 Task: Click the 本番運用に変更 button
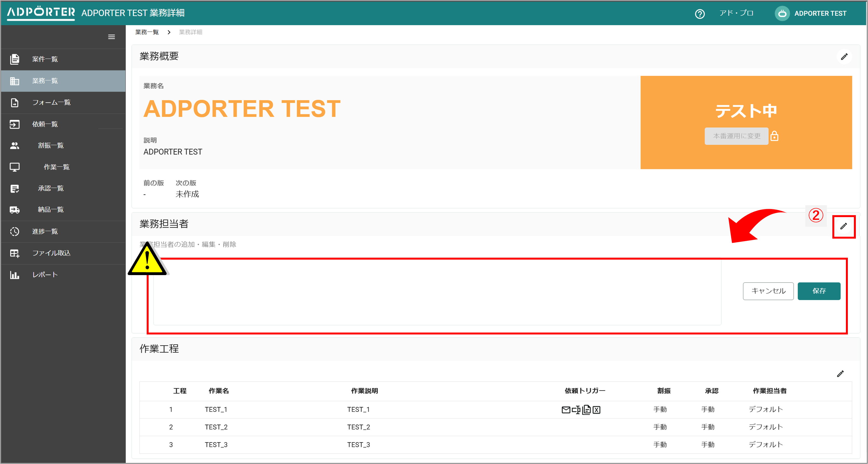736,136
